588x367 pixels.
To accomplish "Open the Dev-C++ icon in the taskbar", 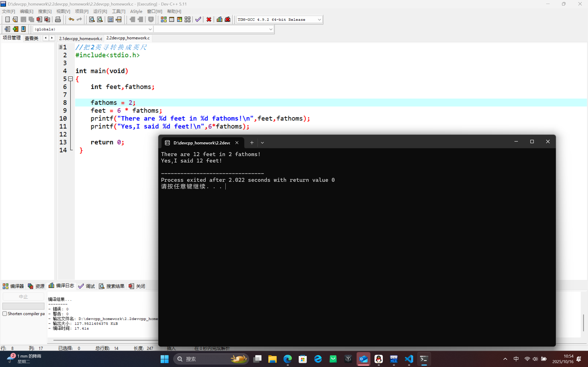I will (x=394, y=359).
